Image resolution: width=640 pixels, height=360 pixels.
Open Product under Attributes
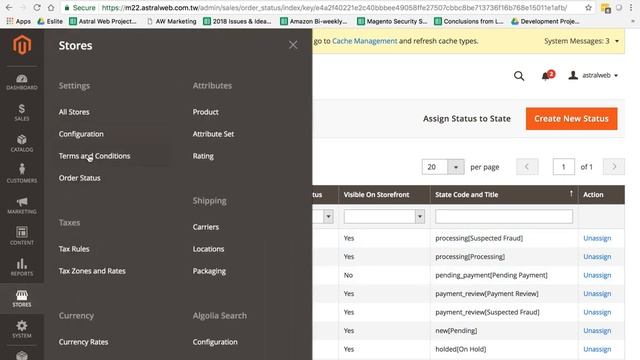pyautogui.click(x=206, y=112)
